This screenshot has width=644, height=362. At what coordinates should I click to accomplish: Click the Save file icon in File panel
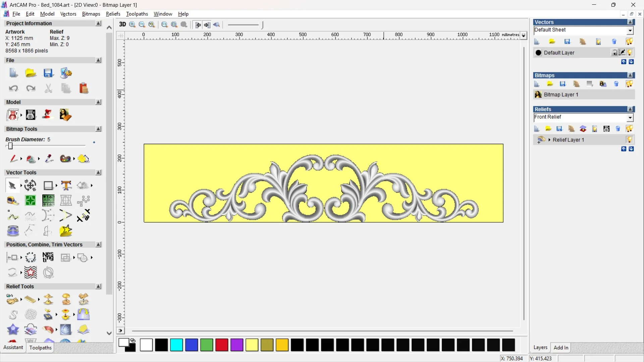(48, 73)
